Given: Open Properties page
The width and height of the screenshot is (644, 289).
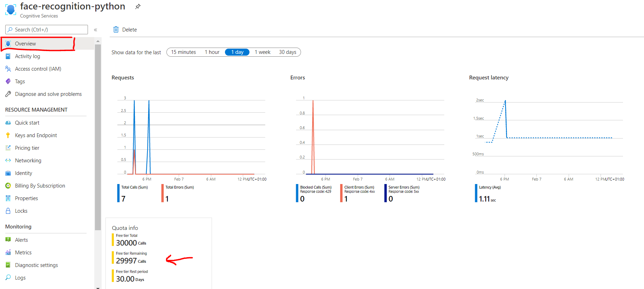Looking at the screenshot, I should (26, 198).
